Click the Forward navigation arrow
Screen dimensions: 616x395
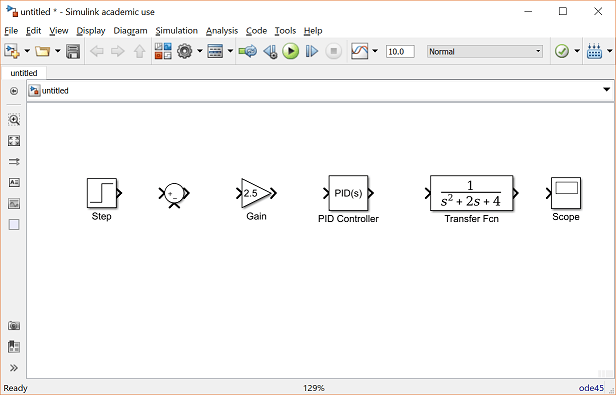[x=117, y=51]
